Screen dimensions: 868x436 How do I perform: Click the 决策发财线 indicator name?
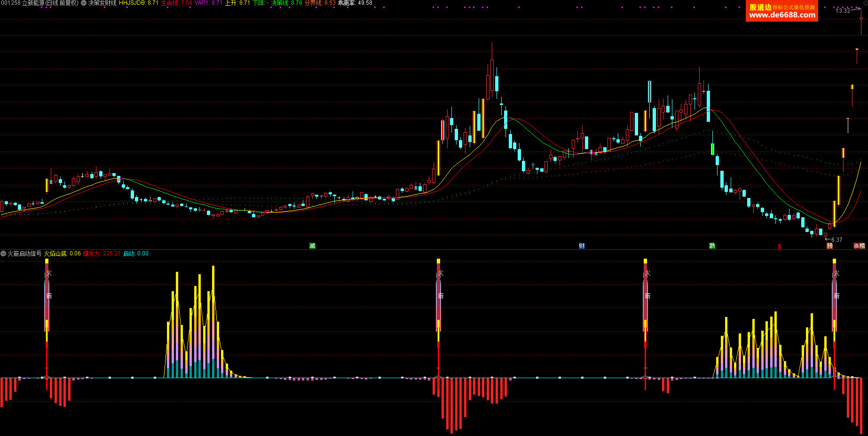[103, 3]
